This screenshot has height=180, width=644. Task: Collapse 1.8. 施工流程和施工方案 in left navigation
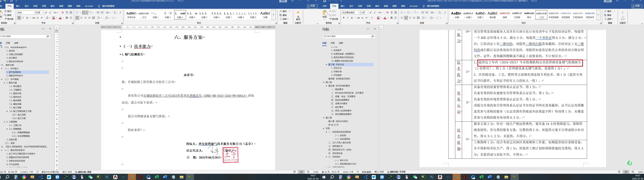coord(7,111)
